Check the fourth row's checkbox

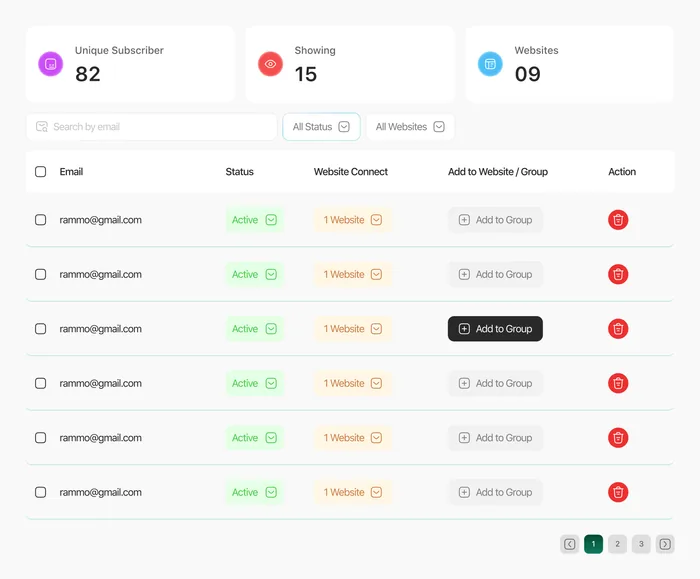[41, 383]
